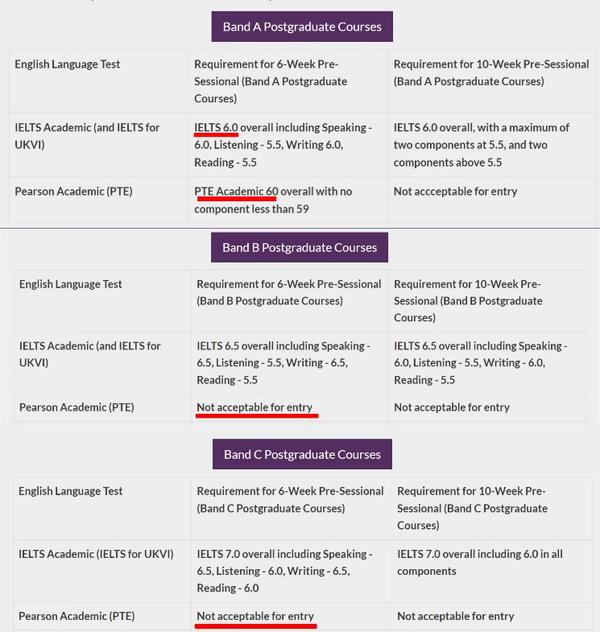Click Band B 'IELTS Academic' row label
This screenshot has height=632, width=600.
coord(89,354)
